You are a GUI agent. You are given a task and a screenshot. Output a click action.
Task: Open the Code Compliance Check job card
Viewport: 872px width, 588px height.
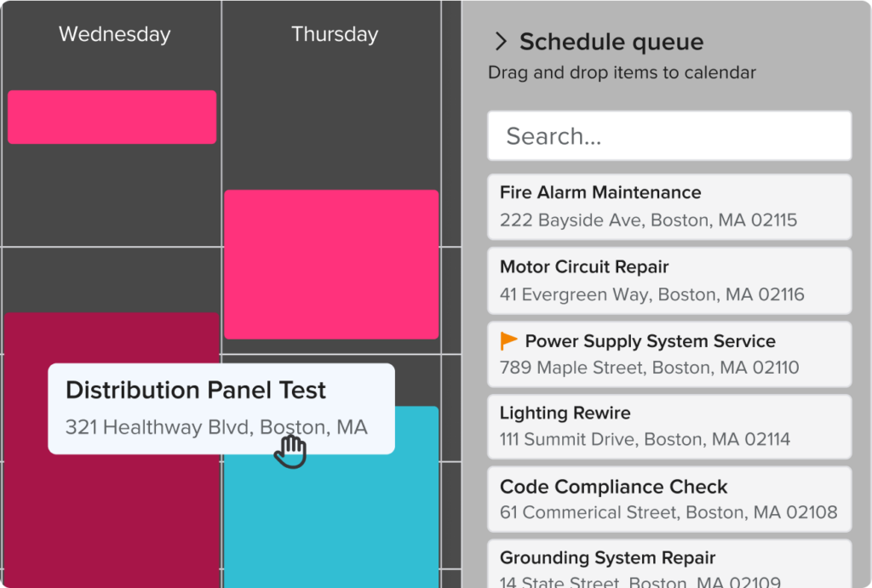(668, 499)
